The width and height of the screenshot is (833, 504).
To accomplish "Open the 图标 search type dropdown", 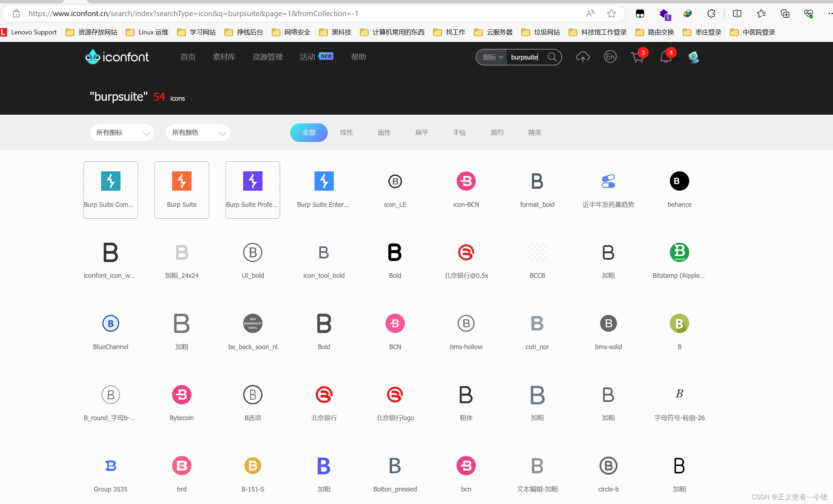I will pyautogui.click(x=493, y=57).
